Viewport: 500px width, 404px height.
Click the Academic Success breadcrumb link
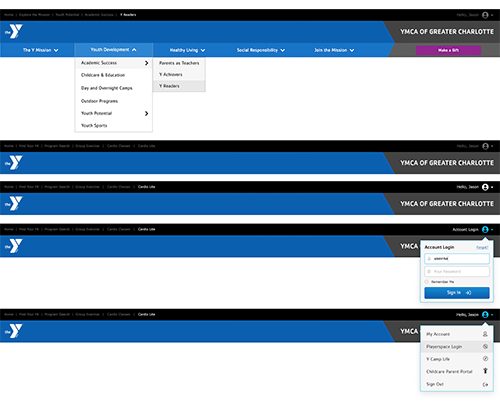click(99, 15)
